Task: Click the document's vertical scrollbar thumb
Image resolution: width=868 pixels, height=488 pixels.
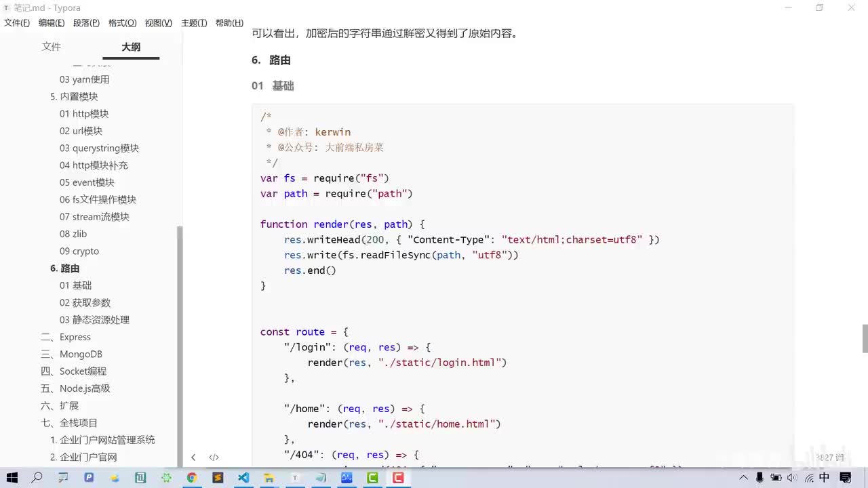Action: click(x=865, y=338)
